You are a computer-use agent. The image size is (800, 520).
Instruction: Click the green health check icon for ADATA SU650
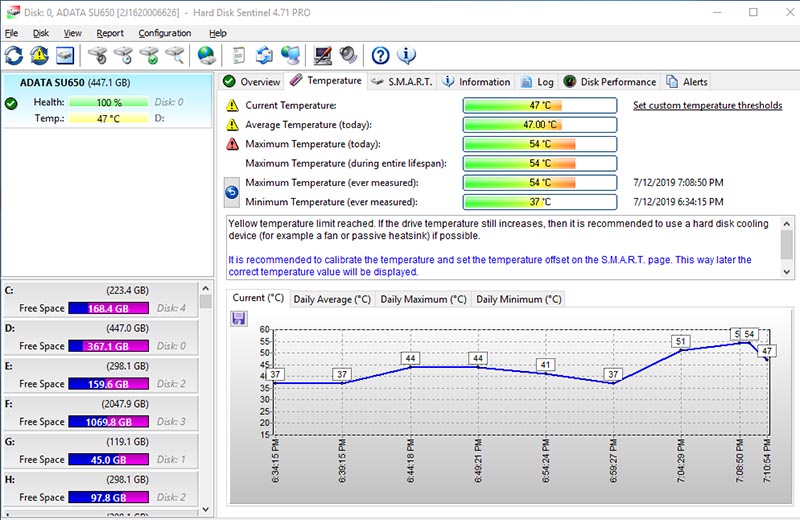pos(11,104)
